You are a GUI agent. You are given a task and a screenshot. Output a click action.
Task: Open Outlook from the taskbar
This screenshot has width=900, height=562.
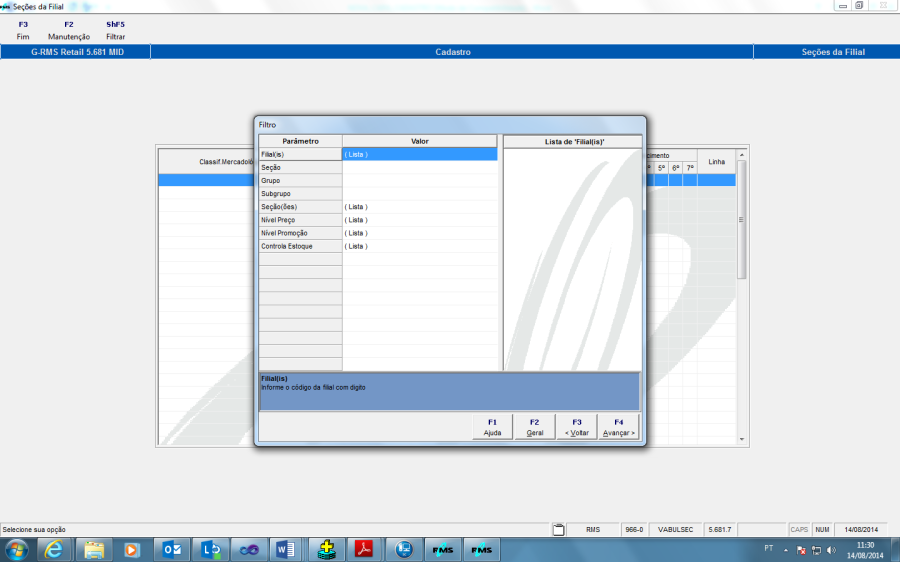[x=171, y=550]
